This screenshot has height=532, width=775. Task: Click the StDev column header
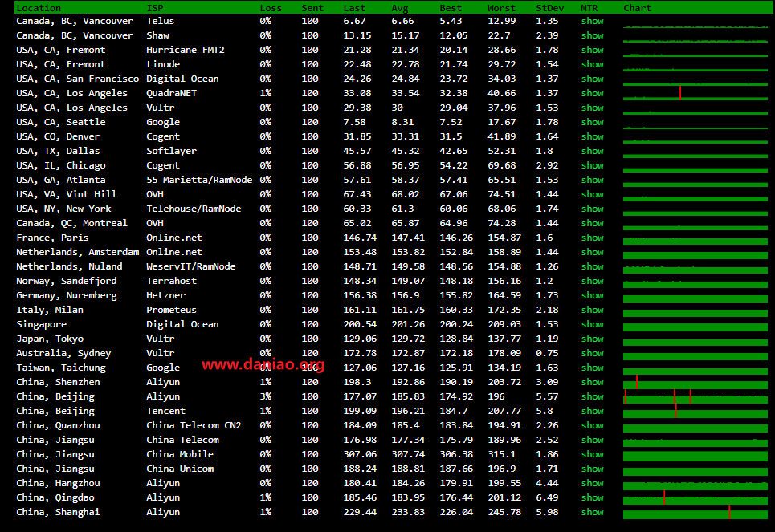point(549,8)
